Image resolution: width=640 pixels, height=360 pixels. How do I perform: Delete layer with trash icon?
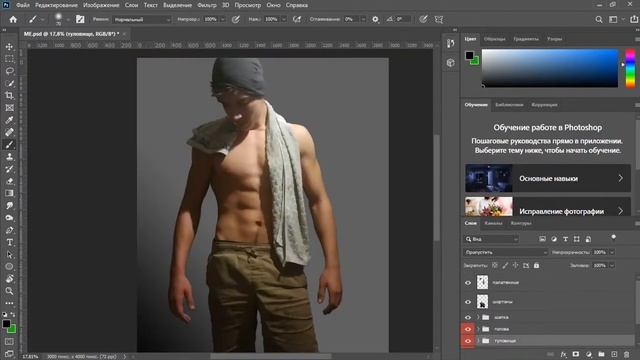point(627,354)
